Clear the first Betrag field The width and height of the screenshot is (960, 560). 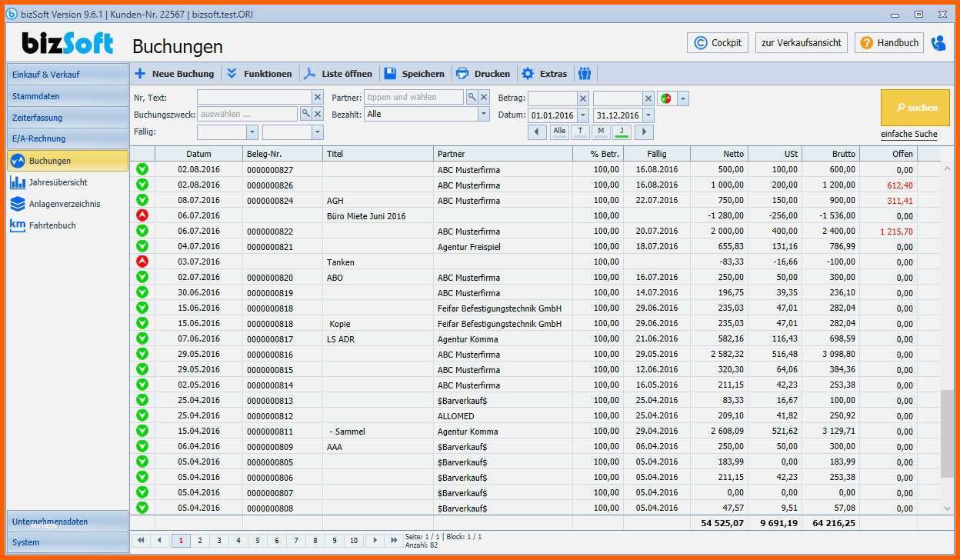(583, 98)
